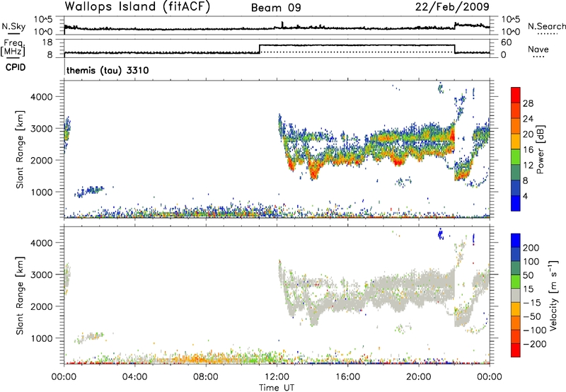Click the 'N.Sky' legend label
566x392 pixels.
point(13,26)
